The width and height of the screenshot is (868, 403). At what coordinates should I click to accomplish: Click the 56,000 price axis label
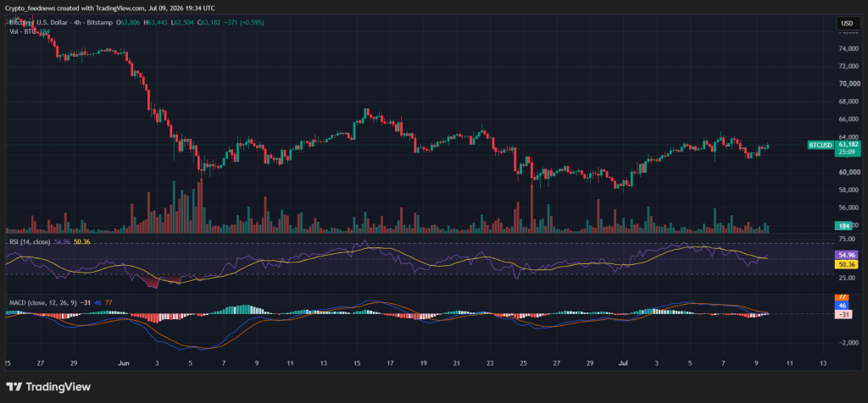[849, 208]
